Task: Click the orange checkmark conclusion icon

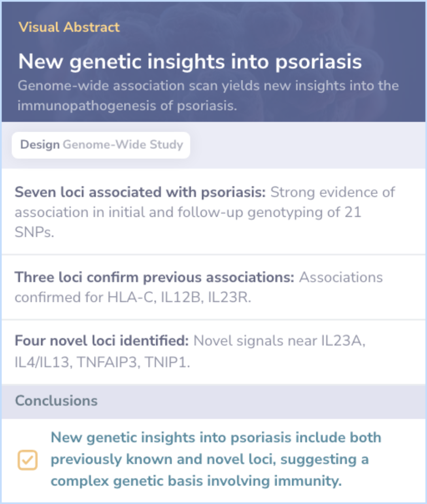Action: click(x=28, y=460)
